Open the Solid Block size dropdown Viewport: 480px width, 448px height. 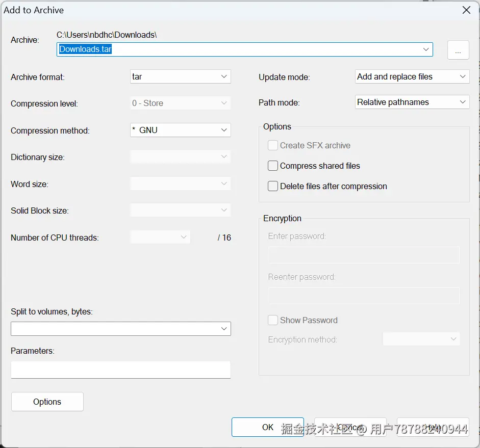(x=180, y=210)
